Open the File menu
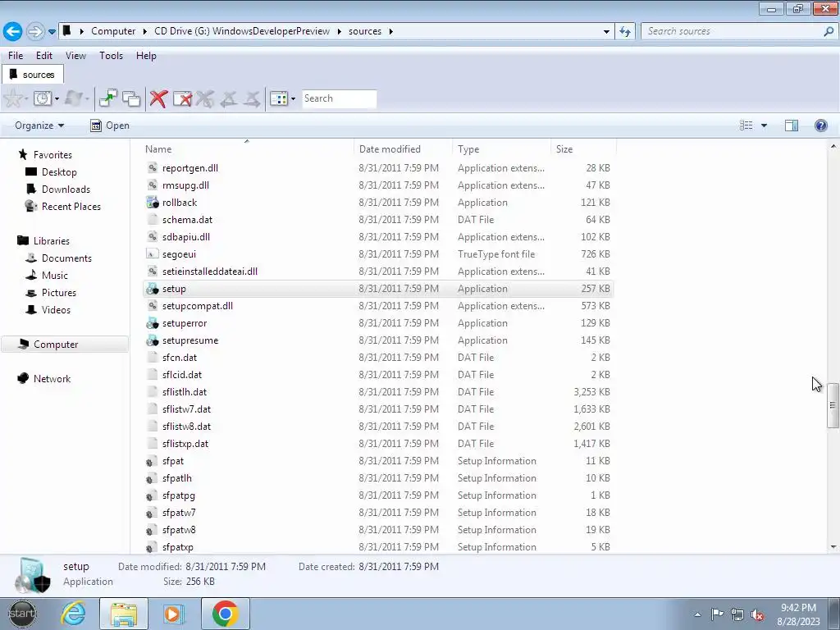Viewport: 840px width, 630px height. pyautogui.click(x=16, y=56)
